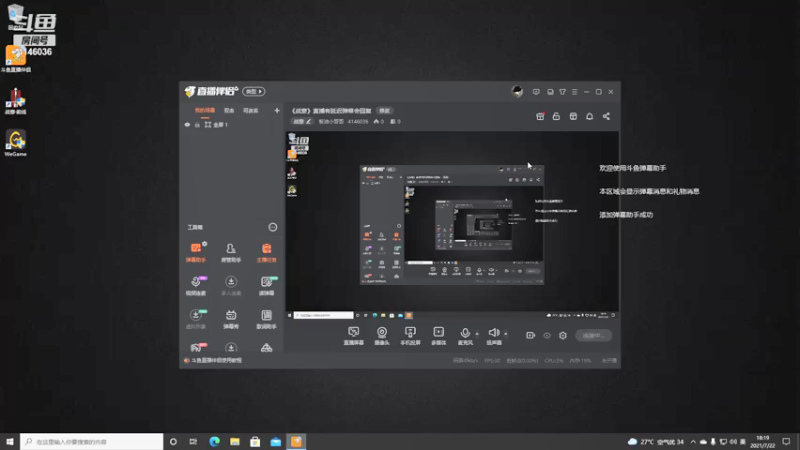The width and height of the screenshot is (800, 450).
Task: Click the user avatar in title bar
Action: coord(517,91)
